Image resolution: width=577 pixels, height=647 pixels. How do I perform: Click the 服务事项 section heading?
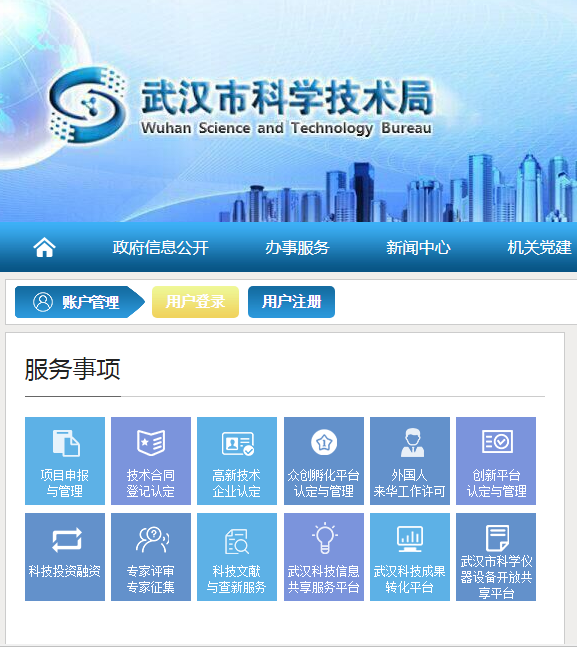point(73,369)
